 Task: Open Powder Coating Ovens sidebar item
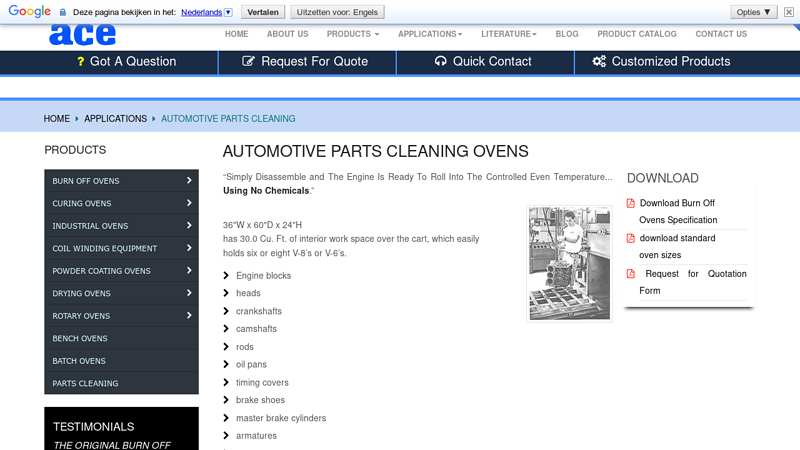pyautogui.click(x=121, y=270)
